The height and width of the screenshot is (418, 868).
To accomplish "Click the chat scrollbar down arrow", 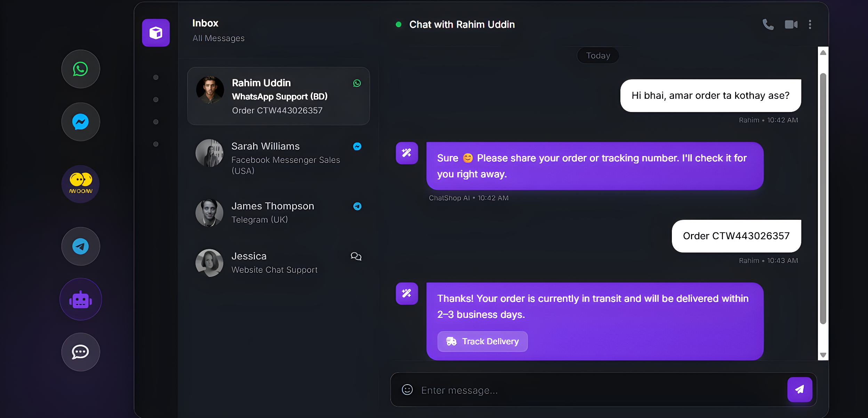I will pos(823,355).
